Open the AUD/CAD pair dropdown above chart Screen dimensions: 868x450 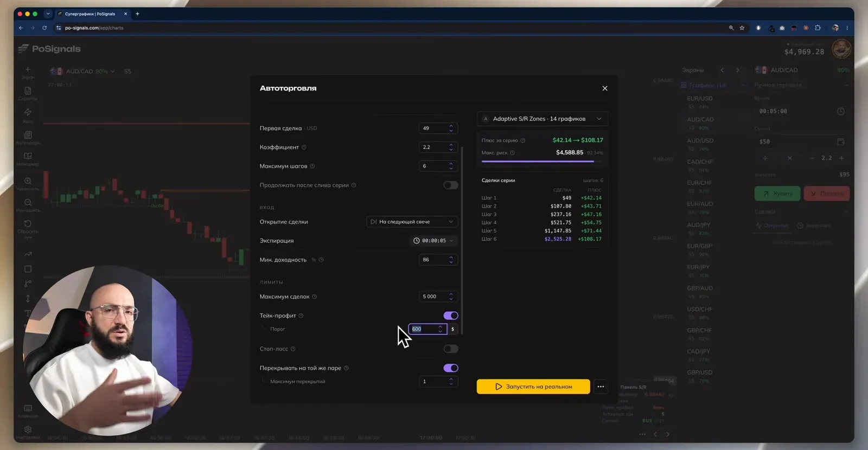coord(83,72)
